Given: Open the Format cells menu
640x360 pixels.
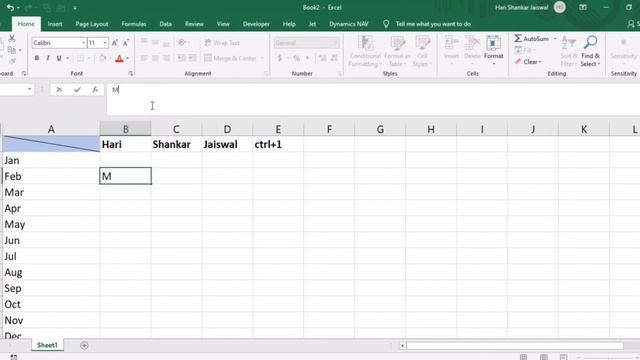Looking at the screenshot, I should pyautogui.click(x=493, y=51).
